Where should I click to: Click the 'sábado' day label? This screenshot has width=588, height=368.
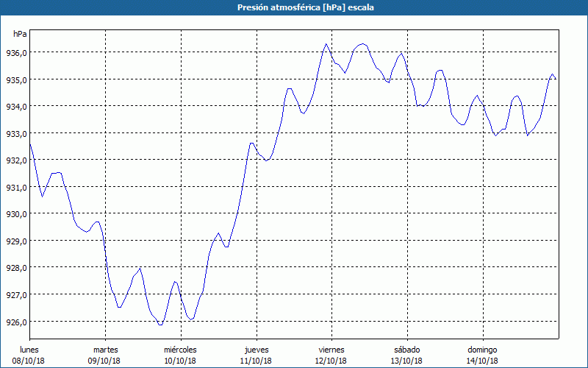[x=407, y=350]
